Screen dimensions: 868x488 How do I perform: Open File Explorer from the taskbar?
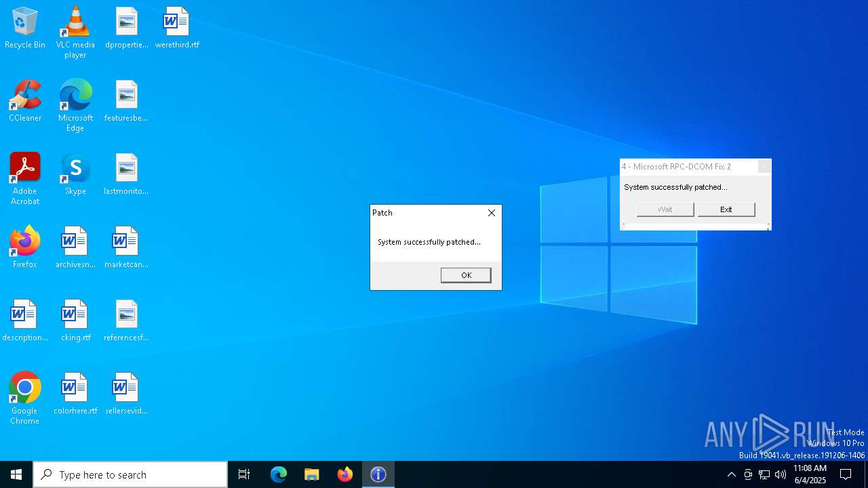312,474
